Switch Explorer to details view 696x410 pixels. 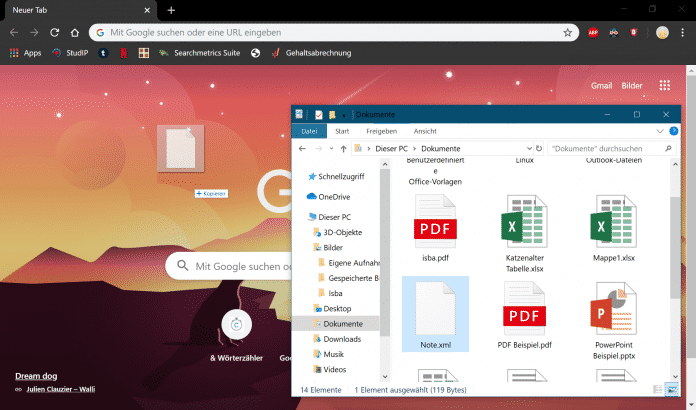point(657,388)
